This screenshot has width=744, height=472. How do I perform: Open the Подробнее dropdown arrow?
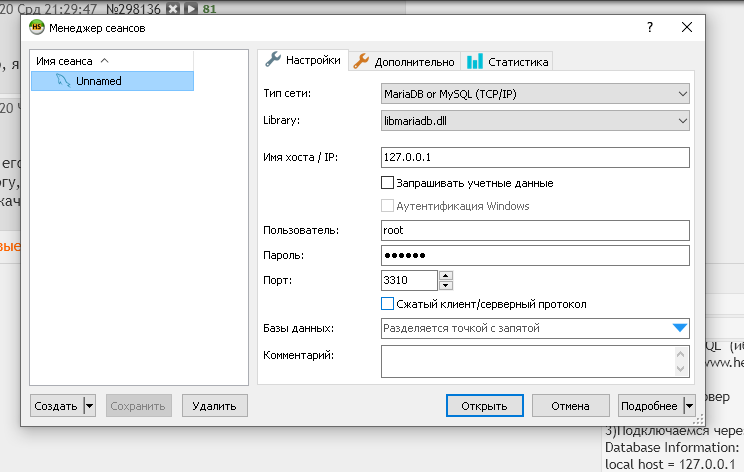tap(689, 406)
